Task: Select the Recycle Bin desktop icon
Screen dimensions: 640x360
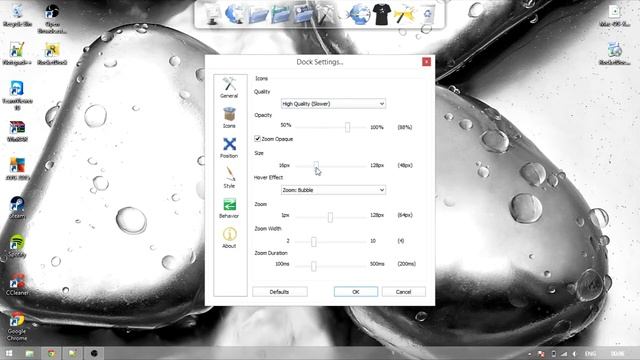Action: [17, 15]
